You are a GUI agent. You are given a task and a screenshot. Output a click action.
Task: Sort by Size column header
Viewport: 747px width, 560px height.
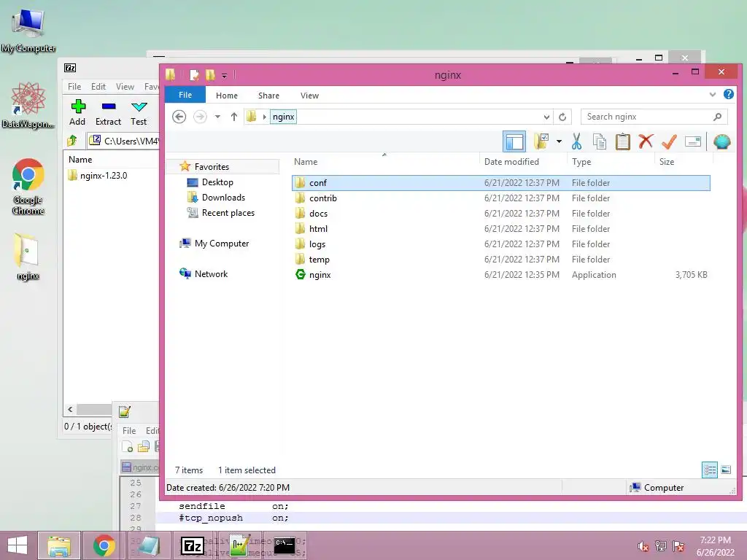pos(667,161)
